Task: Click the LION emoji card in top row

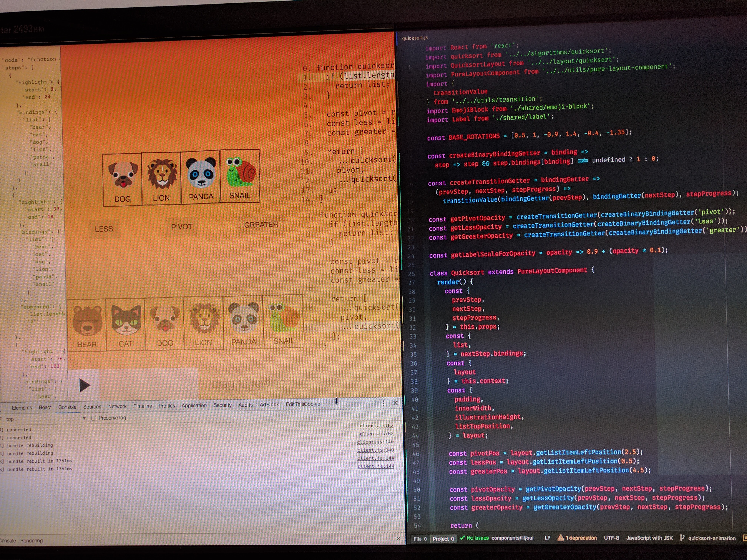Action: (x=161, y=178)
